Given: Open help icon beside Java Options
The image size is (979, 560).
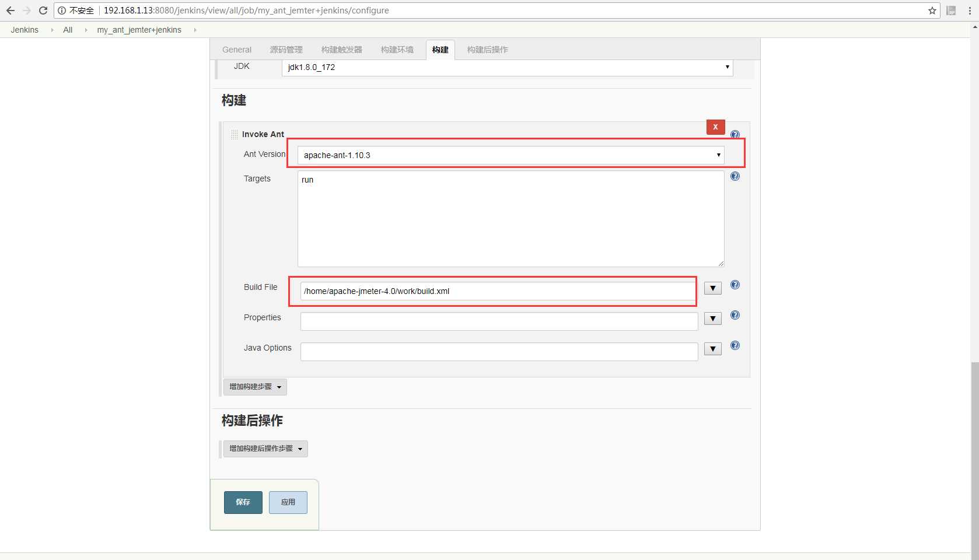Looking at the screenshot, I should 735,345.
